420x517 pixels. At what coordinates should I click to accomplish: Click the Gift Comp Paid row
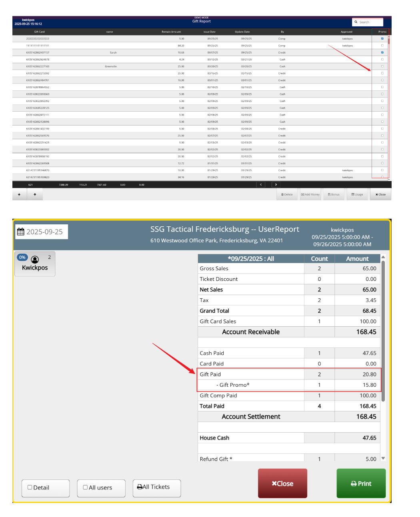[289, 395]
